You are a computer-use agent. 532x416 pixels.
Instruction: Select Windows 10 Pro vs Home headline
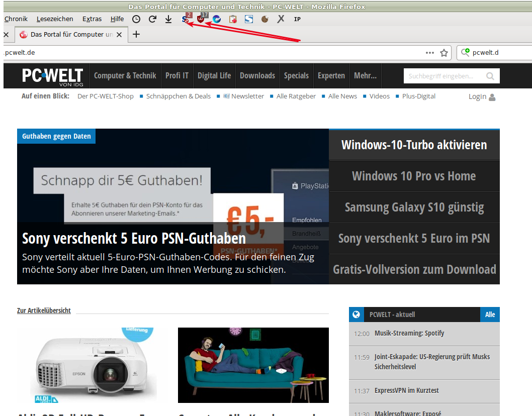click(x=414, y=176)
